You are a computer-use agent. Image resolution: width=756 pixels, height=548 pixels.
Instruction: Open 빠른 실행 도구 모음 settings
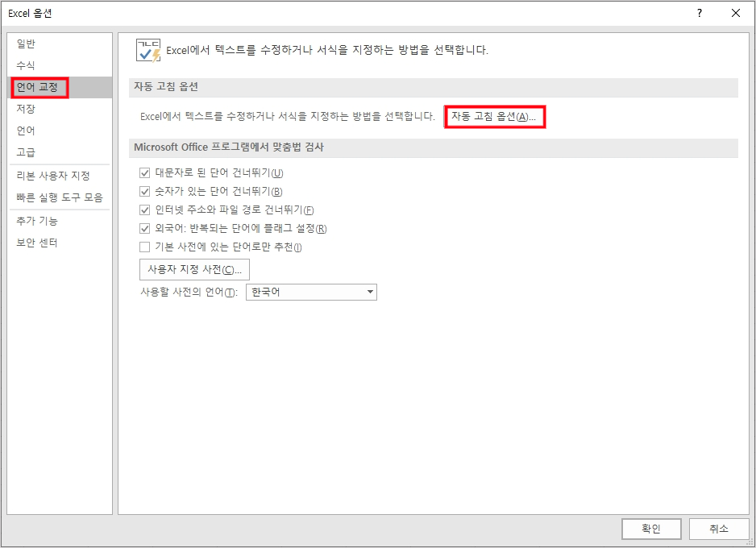point(60,197)
